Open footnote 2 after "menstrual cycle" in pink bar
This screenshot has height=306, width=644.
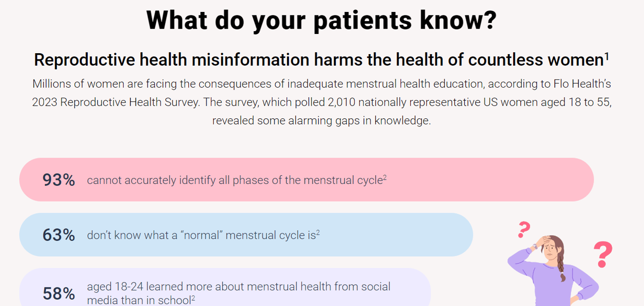tap(385, 177)
